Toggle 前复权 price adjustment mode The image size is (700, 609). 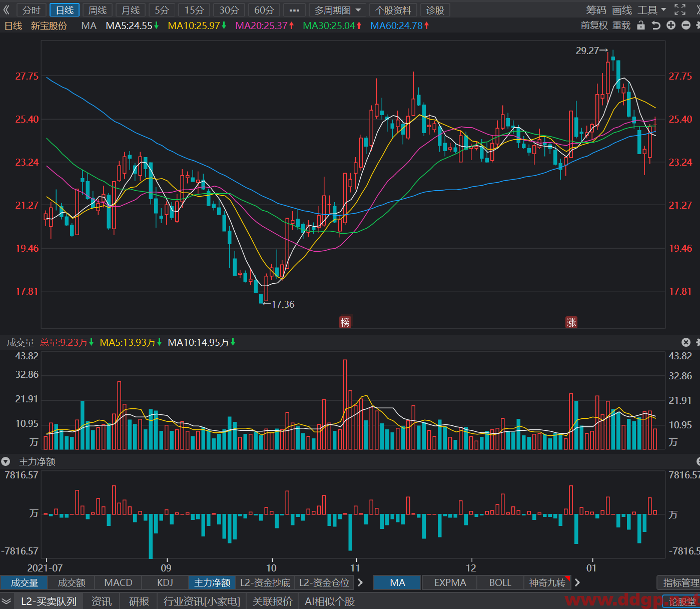tap(594, 26)
